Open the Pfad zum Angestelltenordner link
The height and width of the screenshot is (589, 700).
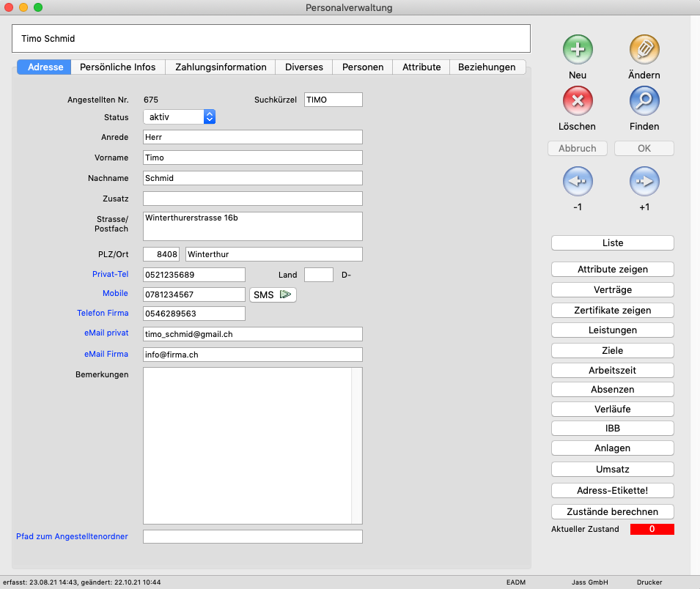click(72, 536)
